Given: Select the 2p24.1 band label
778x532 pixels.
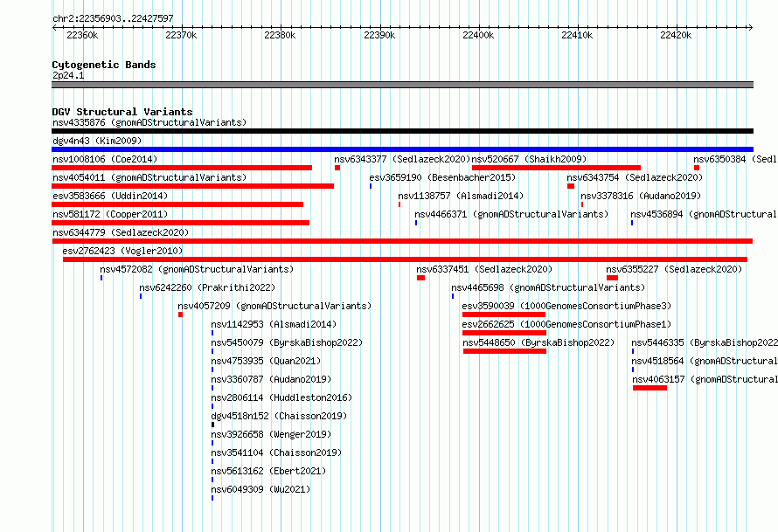Looking at the screenshot, I should [68, 75].
